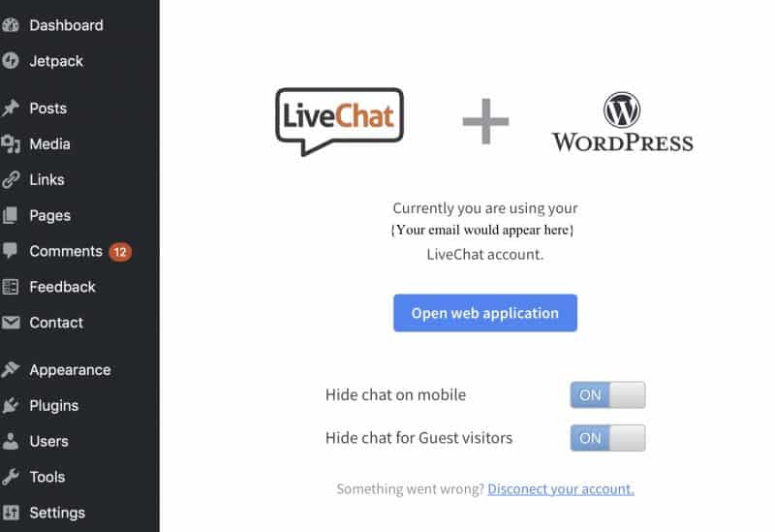Toggle Hide chat on mobile switch
The width and height of the screenshot is (775, 532).
click(x=607, y=394)
